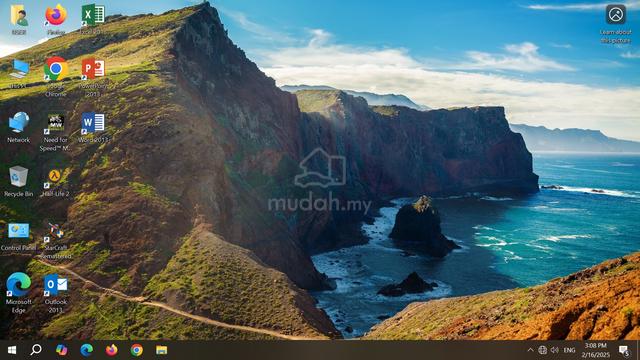The width and height of the screenshot is (640, 360).
Task: Launch Chrome from the taskbar
Action: point(137,350)
